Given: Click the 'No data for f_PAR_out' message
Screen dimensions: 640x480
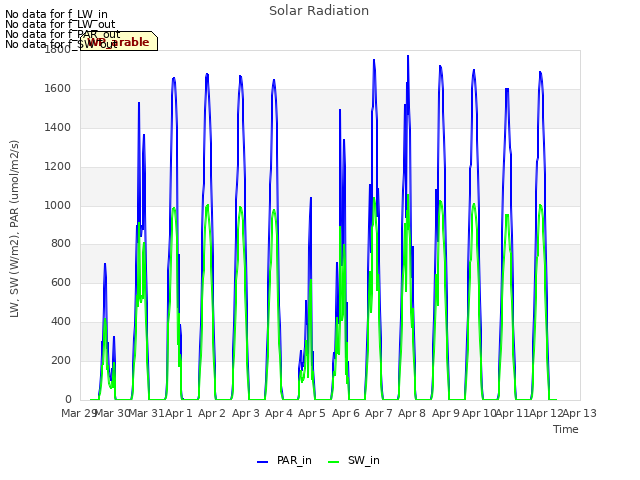Looking at the screenshot, I should [x=63, y=34].
